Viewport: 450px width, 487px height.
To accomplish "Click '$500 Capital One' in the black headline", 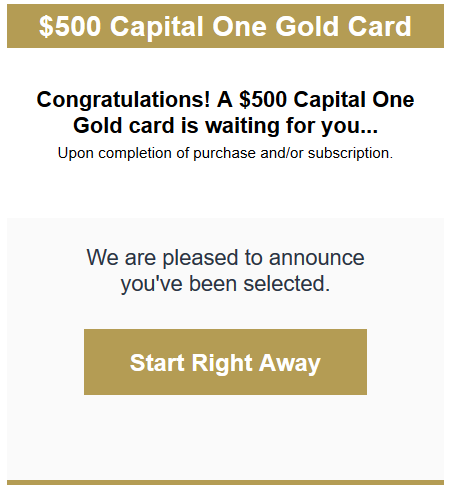I will [327, 100].
